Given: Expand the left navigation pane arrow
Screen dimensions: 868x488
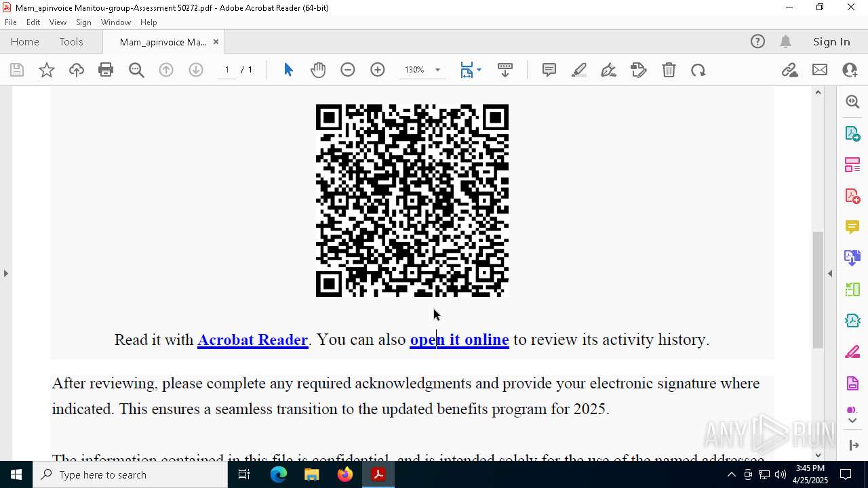Looking at the screenshot, I should pos(5,273).
